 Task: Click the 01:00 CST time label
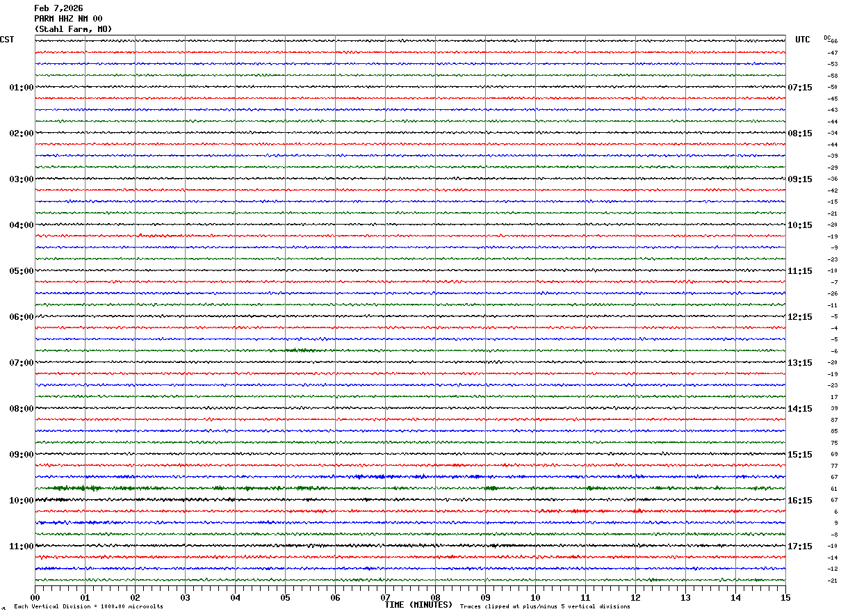pyautogui.click(x=21, y=88)
